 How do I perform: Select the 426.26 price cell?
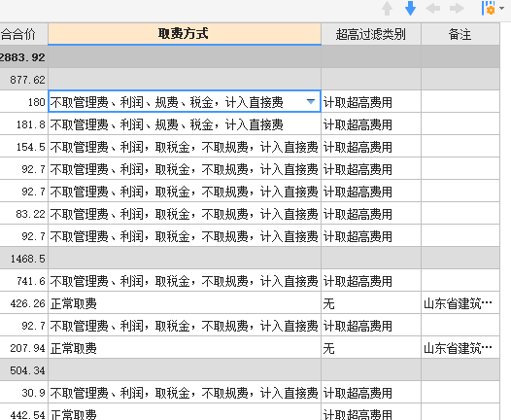click(23, 303)
